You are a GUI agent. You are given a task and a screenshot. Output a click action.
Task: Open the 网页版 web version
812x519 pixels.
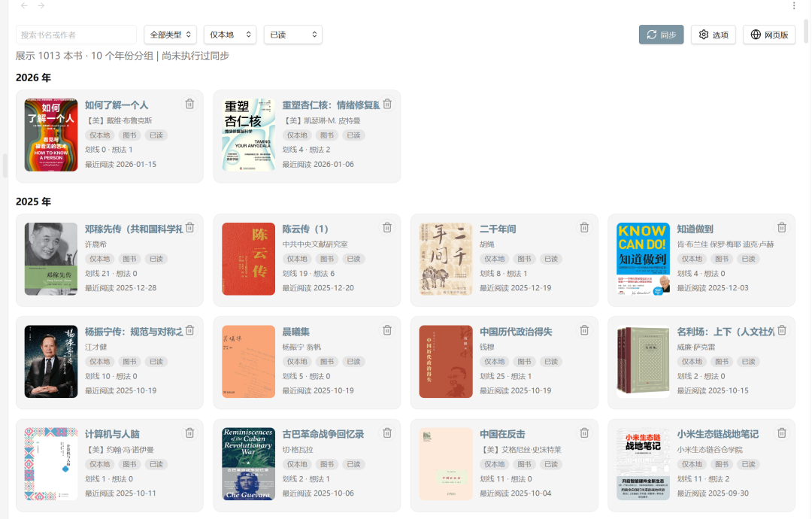tap(769, 35)
